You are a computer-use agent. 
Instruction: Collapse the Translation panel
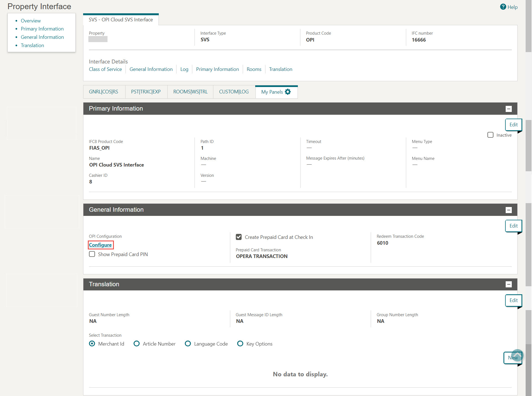coord(509,284)
